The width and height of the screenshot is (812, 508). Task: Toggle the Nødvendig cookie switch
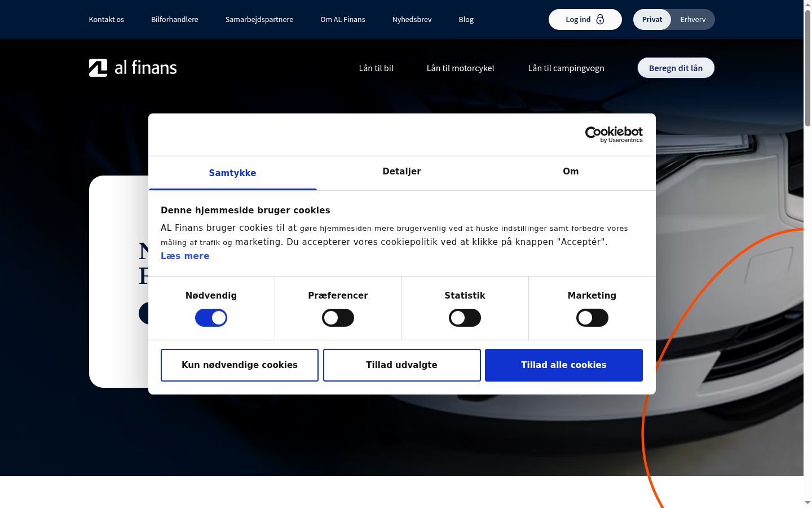[x=211, y=318]
